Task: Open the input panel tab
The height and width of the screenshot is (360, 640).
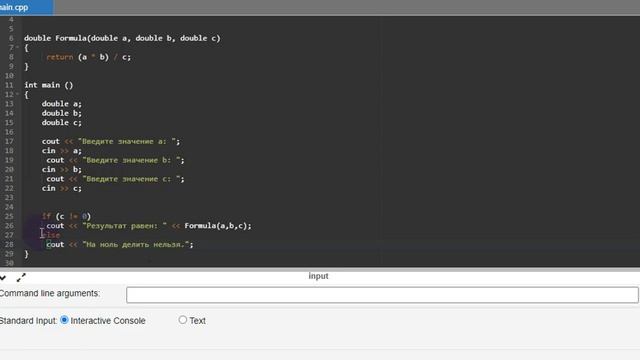Action: click(318, 276)
